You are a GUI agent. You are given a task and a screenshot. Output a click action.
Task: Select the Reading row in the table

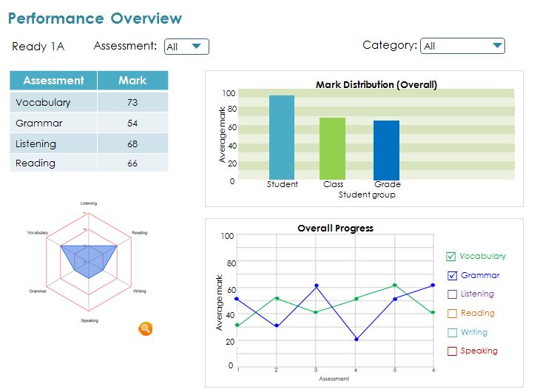89,163
